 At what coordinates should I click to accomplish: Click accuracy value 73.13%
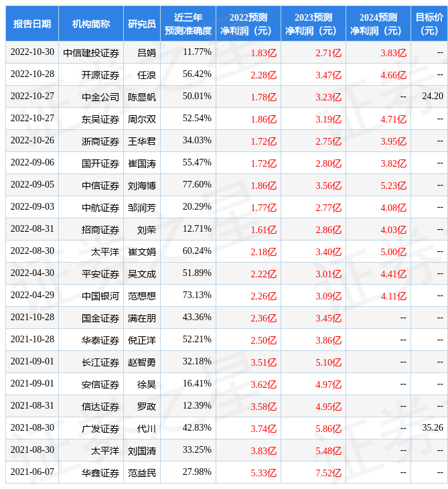pyautogui.click(x=197, y=295)
